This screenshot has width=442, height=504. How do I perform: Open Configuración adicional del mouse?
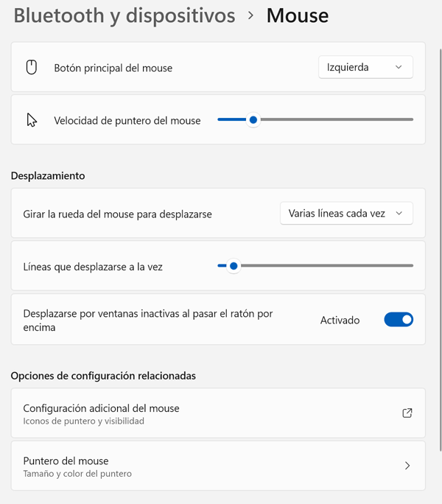(101, 408)
